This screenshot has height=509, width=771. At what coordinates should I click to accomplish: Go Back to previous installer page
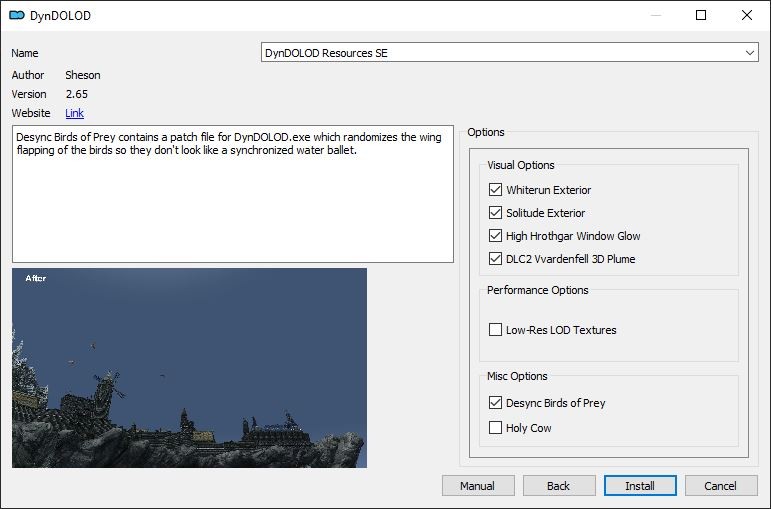point(559,486)
